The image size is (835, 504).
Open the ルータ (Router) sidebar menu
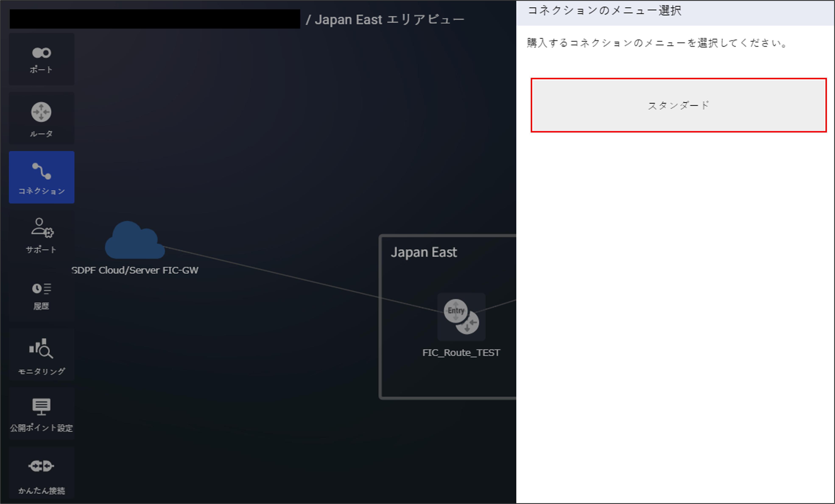click(41, 118)
